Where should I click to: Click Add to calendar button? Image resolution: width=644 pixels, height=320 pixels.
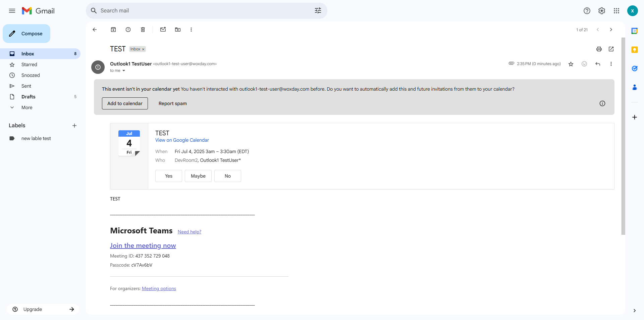tap(125, 103)
